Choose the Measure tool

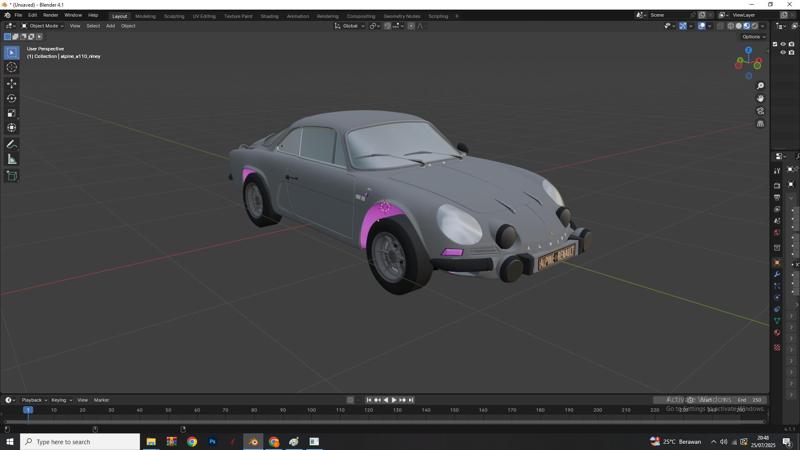pyautogui.click(x=12, y=159)
